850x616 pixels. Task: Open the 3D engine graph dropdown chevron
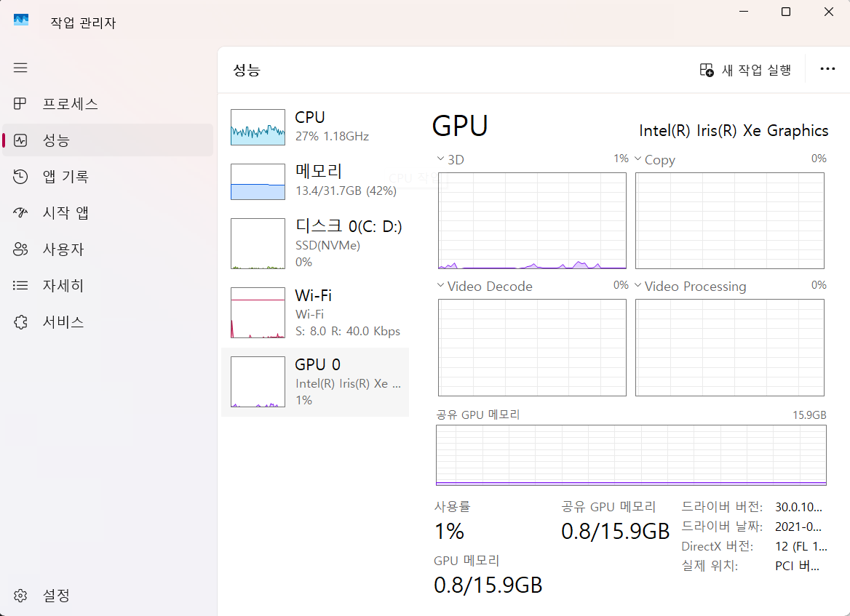[x=441, y=159]
